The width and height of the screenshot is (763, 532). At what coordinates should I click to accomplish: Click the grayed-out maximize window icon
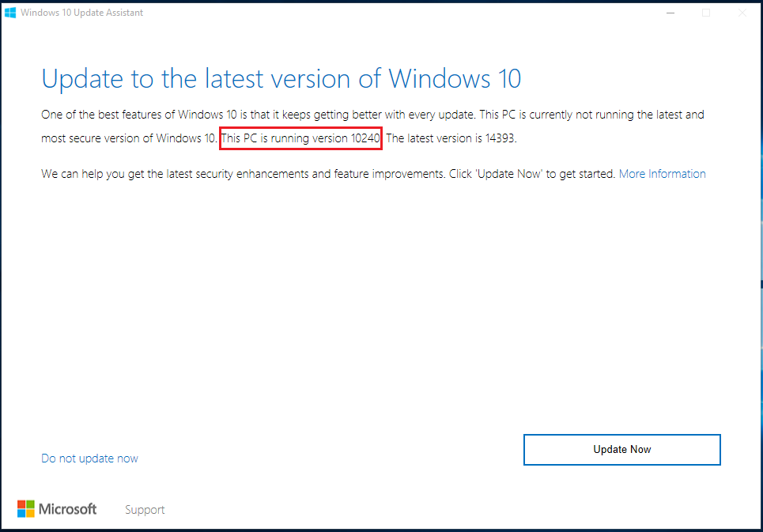pos(706,13)
